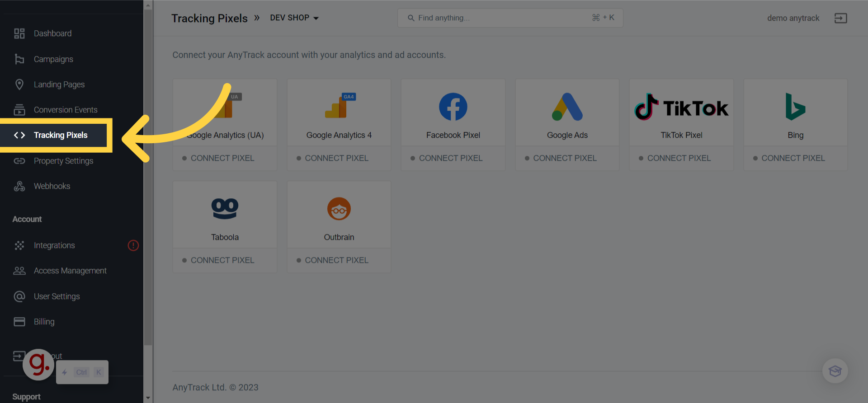Focus the Find anything search field

[x=510, y=18]
